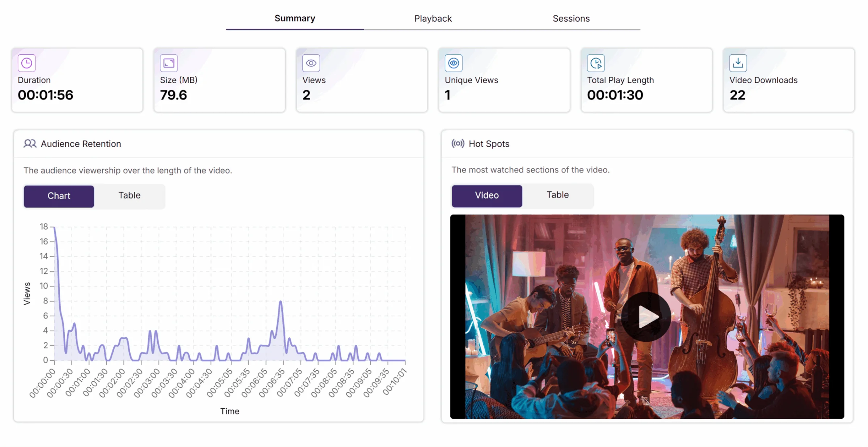
Task: Click the 18-views spike at chart start
Action: point(55,228)
